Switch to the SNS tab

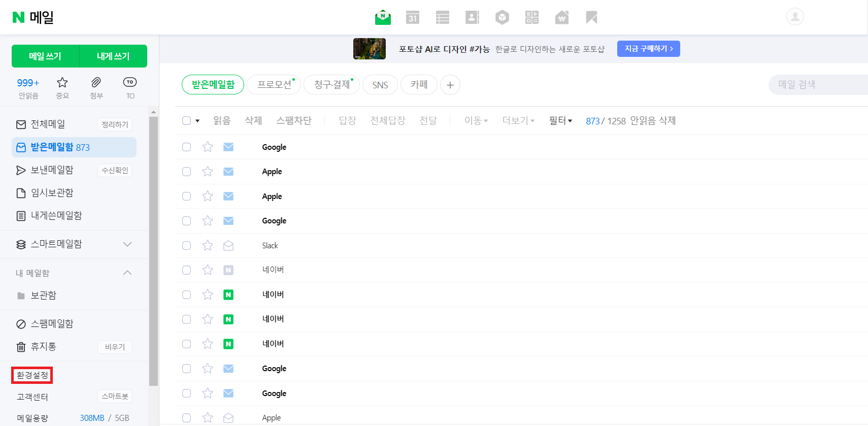(x=380, y=85)
